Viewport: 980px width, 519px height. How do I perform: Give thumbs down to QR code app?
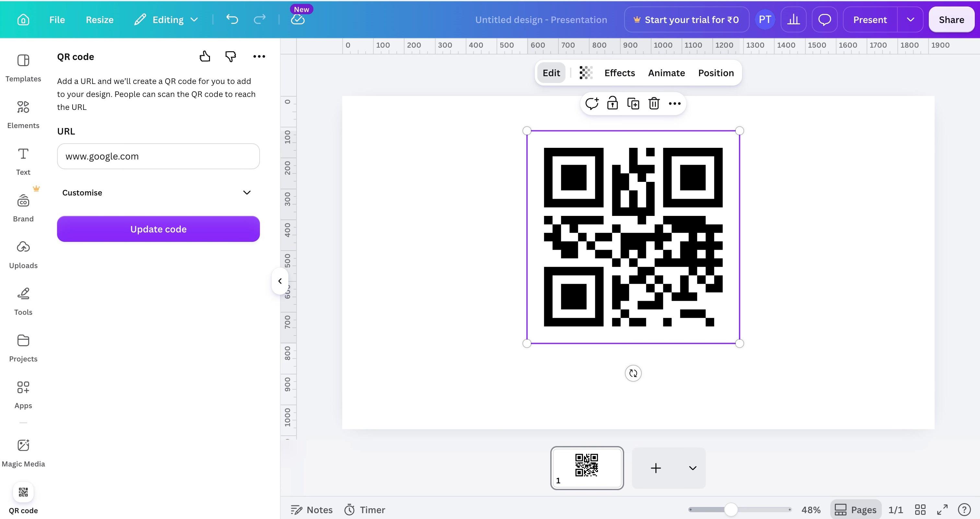[230, 56]
